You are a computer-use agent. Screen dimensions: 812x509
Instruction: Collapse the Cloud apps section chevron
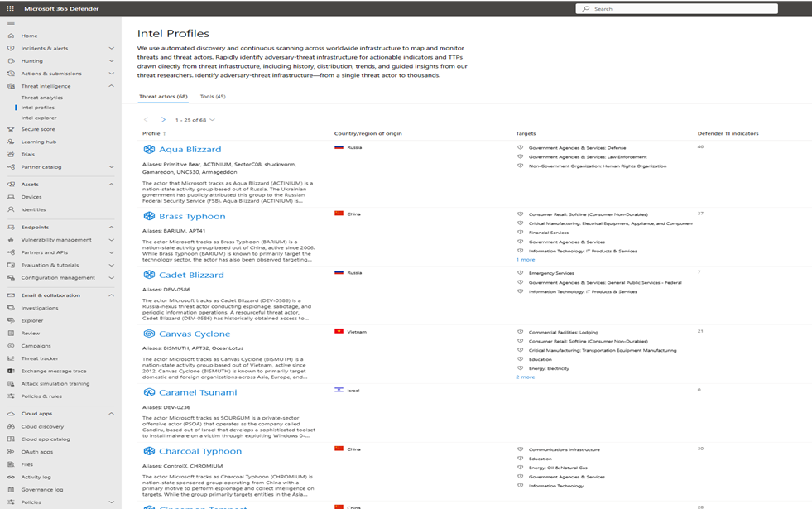112,414
